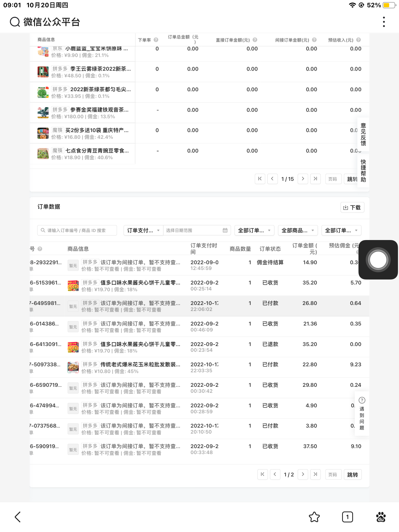Click the 页码 input in order pagination
Screen dimensions: 399x532
pos(333,475)
